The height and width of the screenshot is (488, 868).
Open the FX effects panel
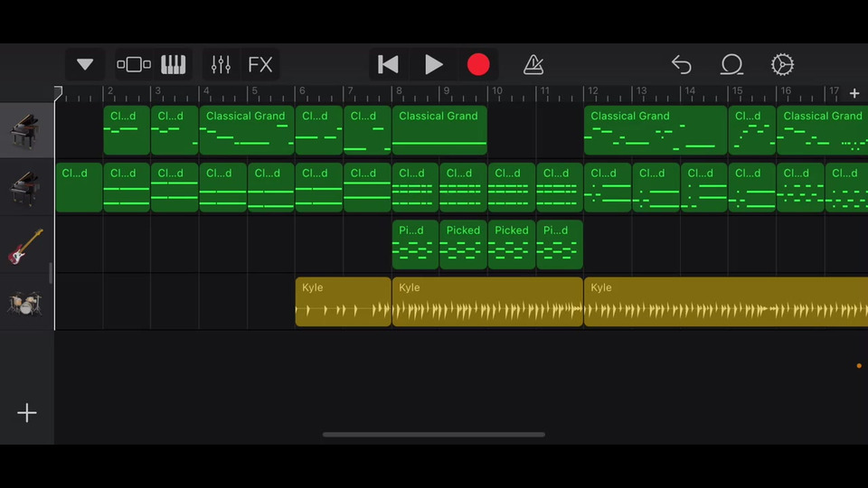[260, 65]
